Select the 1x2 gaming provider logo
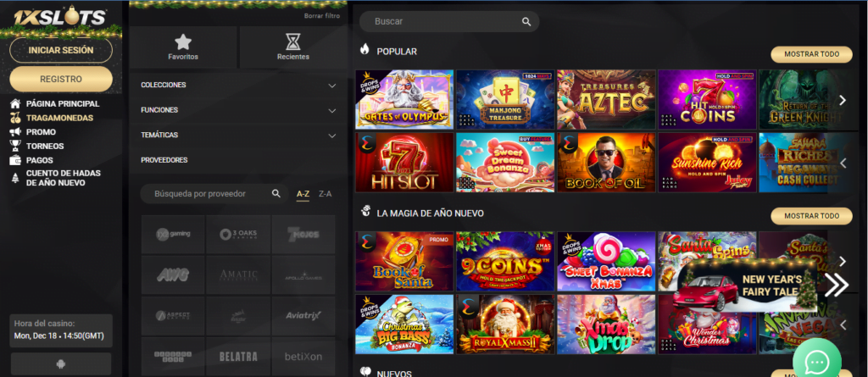Viewport: 868px width, 377px height. [173, 234]
